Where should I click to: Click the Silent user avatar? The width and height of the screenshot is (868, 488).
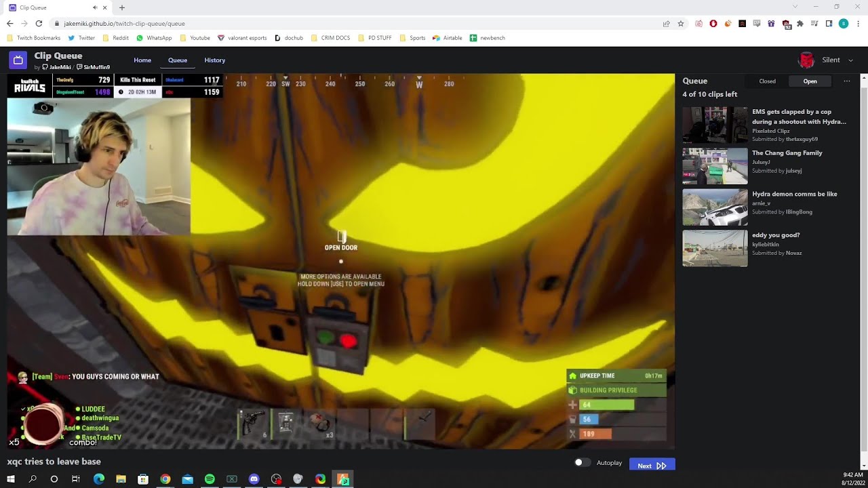pyautogui.click(x=806, y=60)
